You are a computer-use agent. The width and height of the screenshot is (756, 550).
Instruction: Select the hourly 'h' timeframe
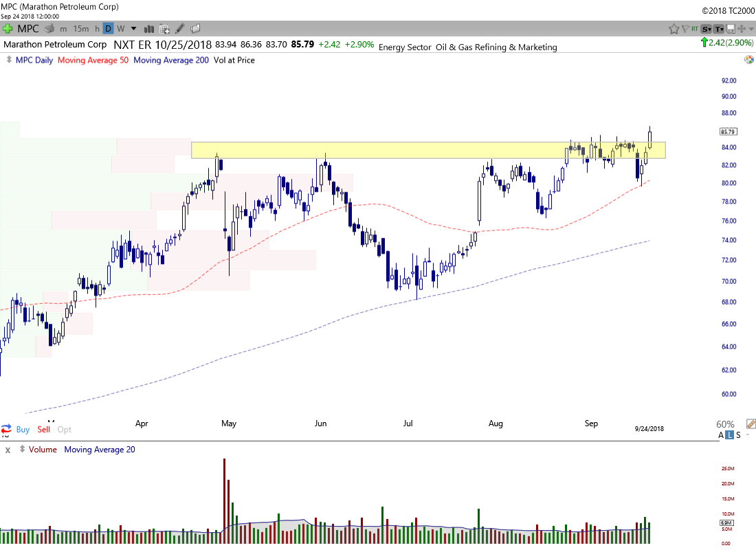(x=97, y=29)
